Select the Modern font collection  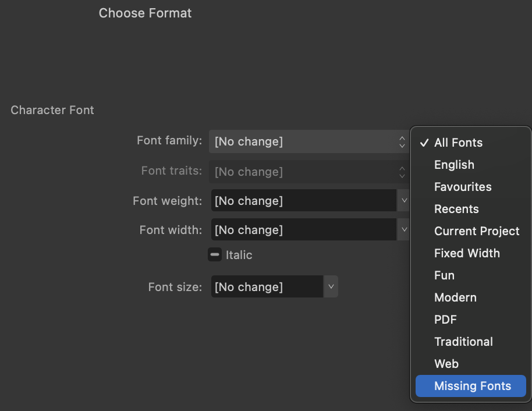455,297
